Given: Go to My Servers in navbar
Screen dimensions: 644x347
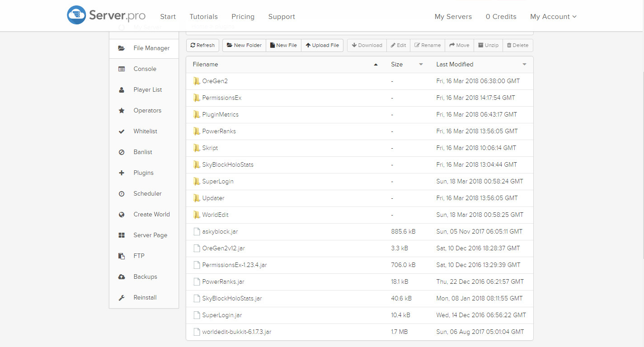Looking at the screenshot, I should click(x=453, y=17).
